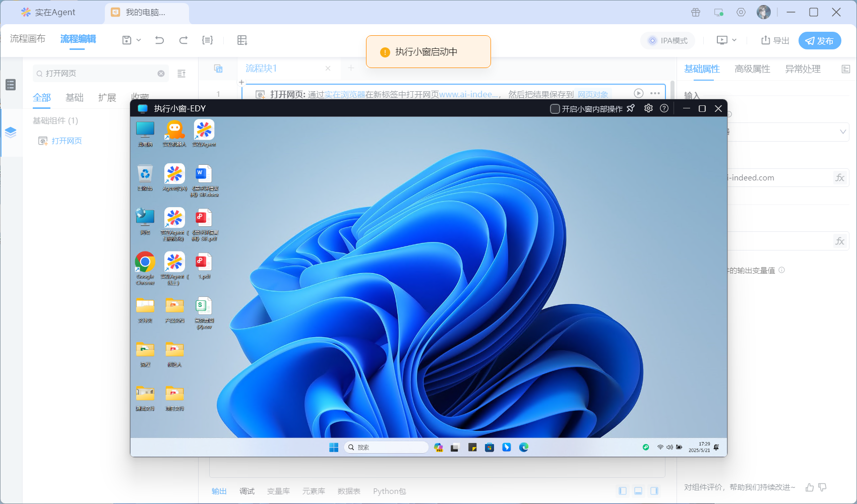Click the 发布 publish button
Screen dimensions: 857x504
click(819, 41)
